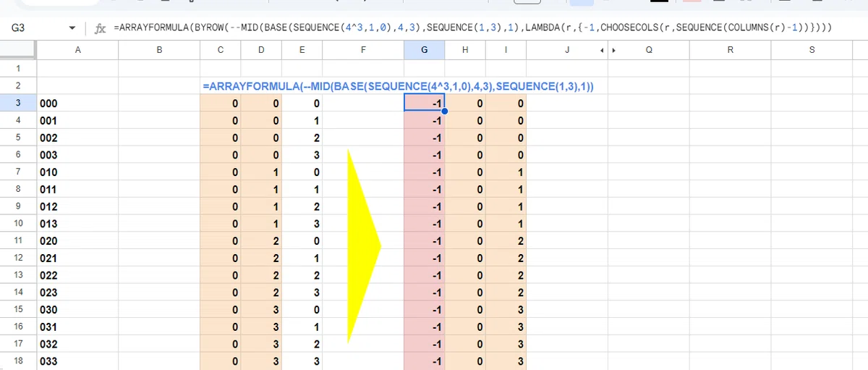Expand hidden columns with right arrow before Q
This screenshot has height=370, width=868.
coord(613,50)
